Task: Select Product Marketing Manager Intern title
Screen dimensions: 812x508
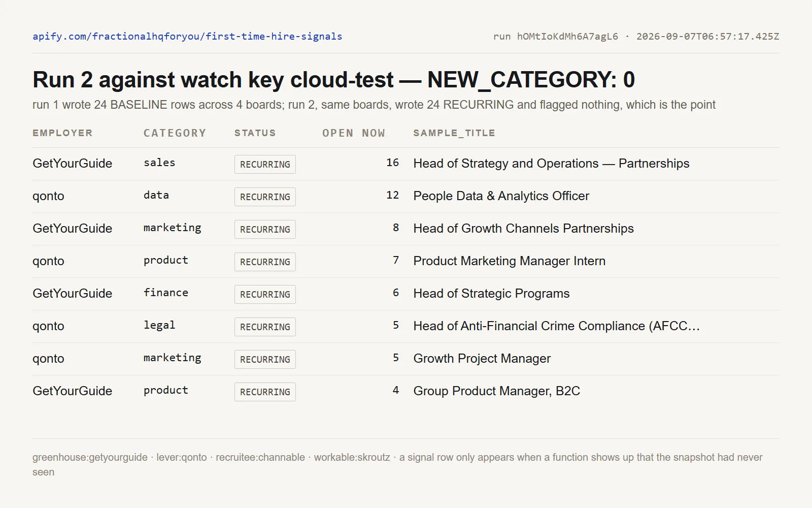Action: pos(509,261)
